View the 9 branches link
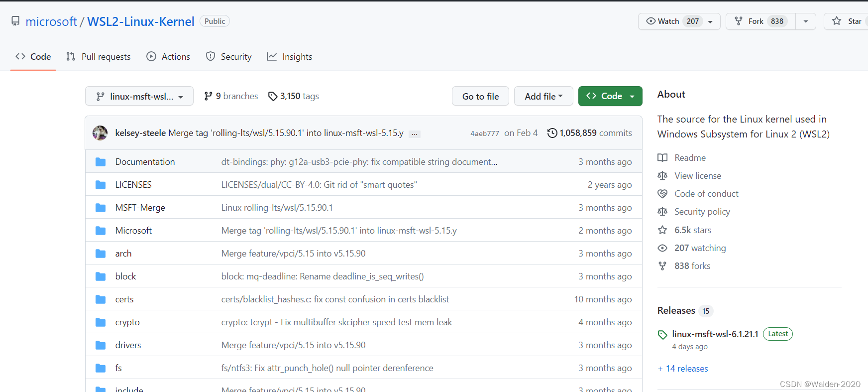 [231, 96]
